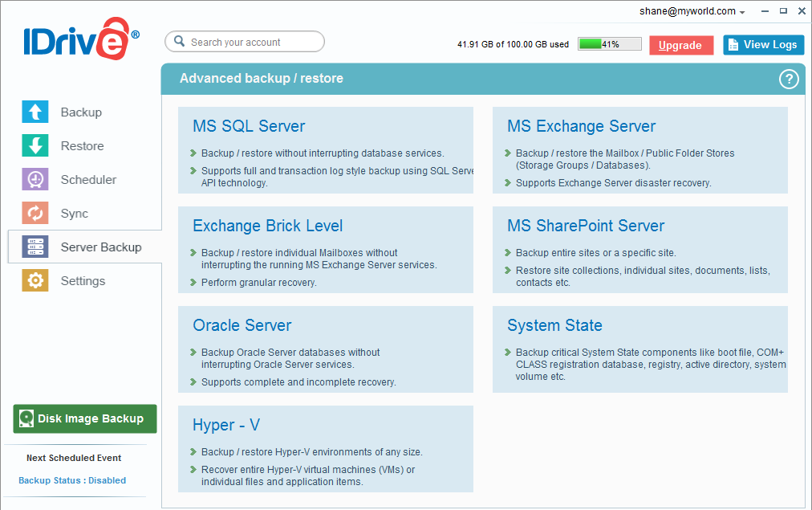Click 'Supports complete and incomplete recovery.' text

298,382
